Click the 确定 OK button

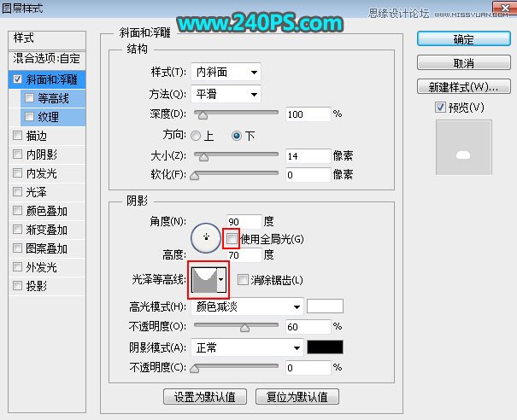click(x=463, y=39)
